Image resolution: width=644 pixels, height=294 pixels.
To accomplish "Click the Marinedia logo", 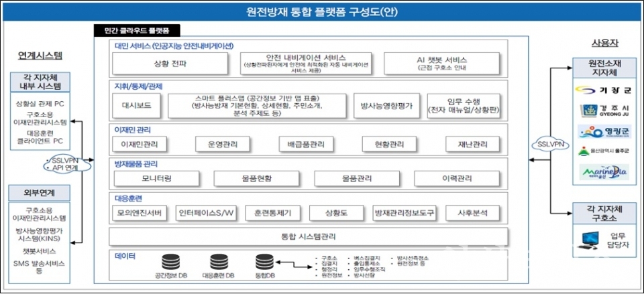I will click(604, 172).
